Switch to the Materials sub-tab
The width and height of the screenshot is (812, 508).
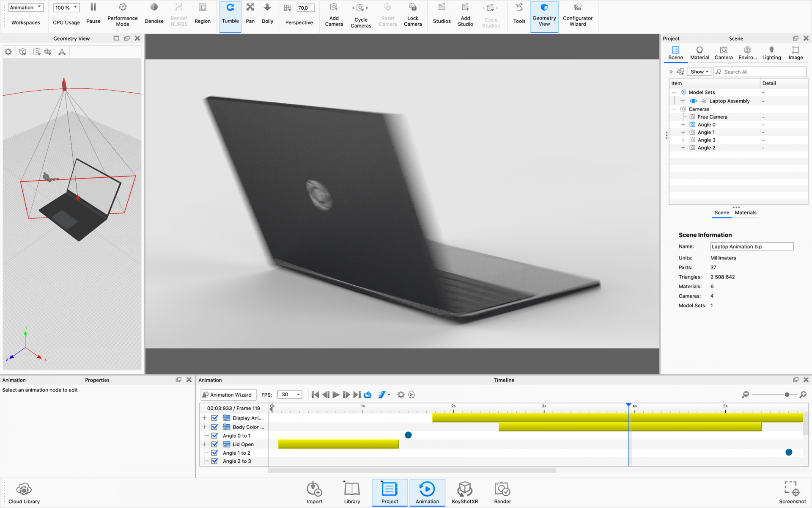tap(745, 213)
